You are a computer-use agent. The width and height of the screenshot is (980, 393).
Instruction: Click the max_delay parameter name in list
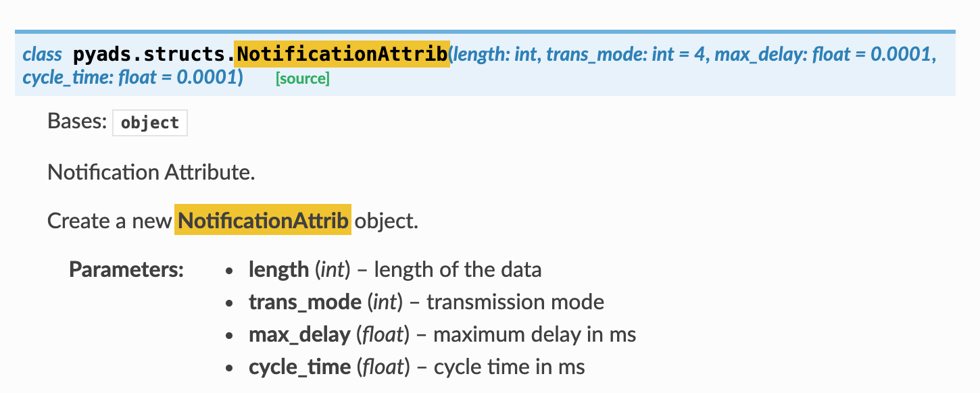point(300,334)
